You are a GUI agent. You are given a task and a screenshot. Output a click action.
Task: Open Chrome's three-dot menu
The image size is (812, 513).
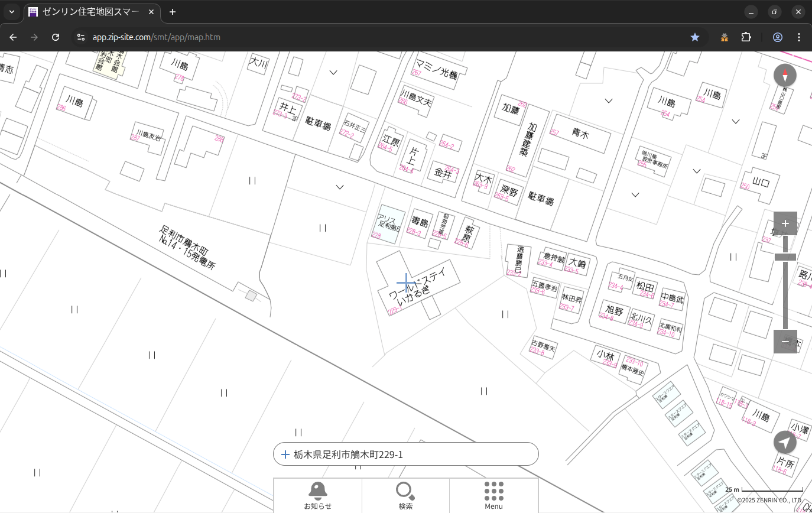tap(799, 37)
